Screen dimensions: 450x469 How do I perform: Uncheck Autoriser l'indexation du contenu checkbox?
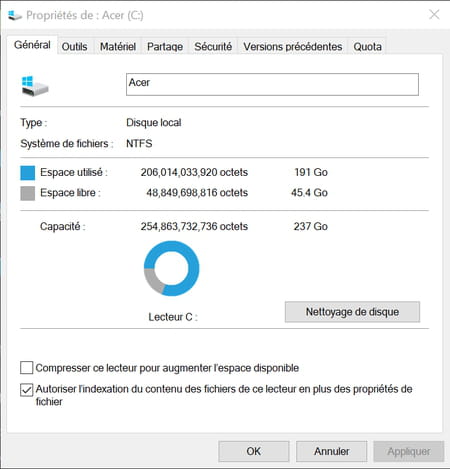(27, 390)
